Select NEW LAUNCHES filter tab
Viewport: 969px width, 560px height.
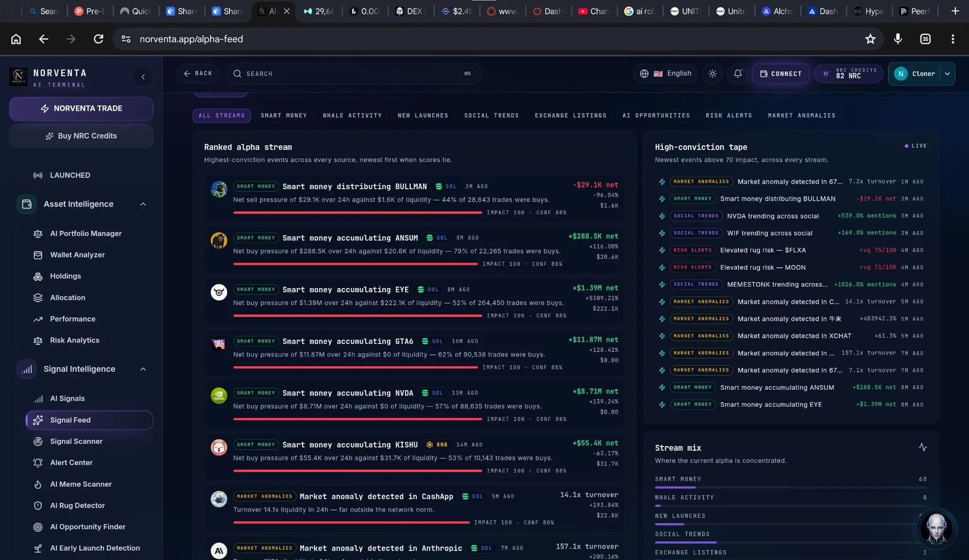click(x=423, y=115)
